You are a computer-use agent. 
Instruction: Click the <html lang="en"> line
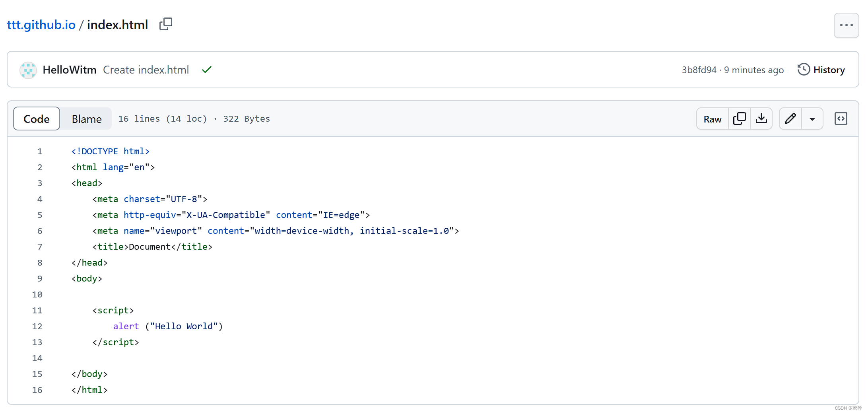113,167
